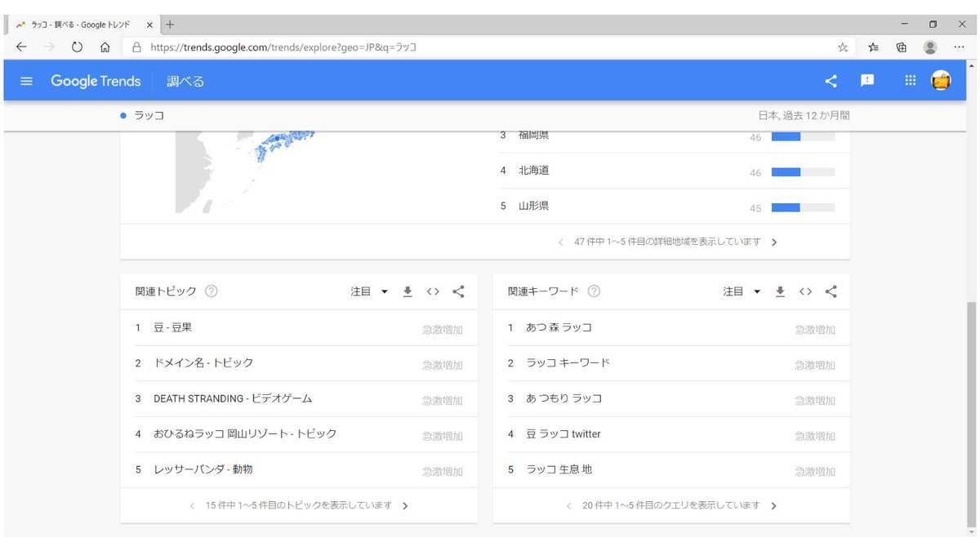Viewport: 980px width, 551px height.
Task: Open a new browser tab
Action: click(x=170, y=24)
